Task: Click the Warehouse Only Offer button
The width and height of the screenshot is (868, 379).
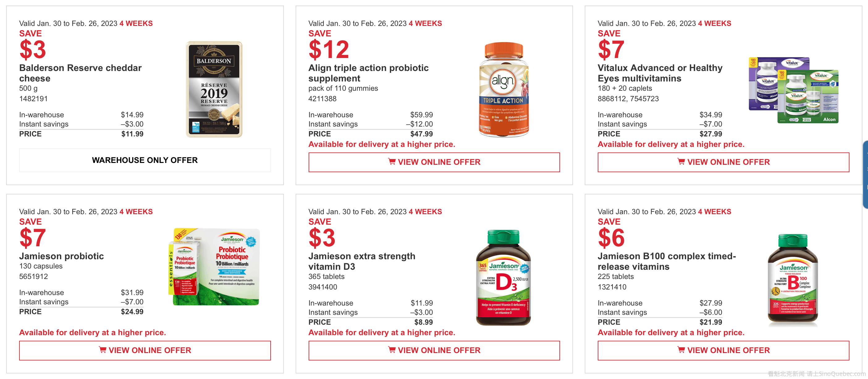Action: click(x=145, y=160)
